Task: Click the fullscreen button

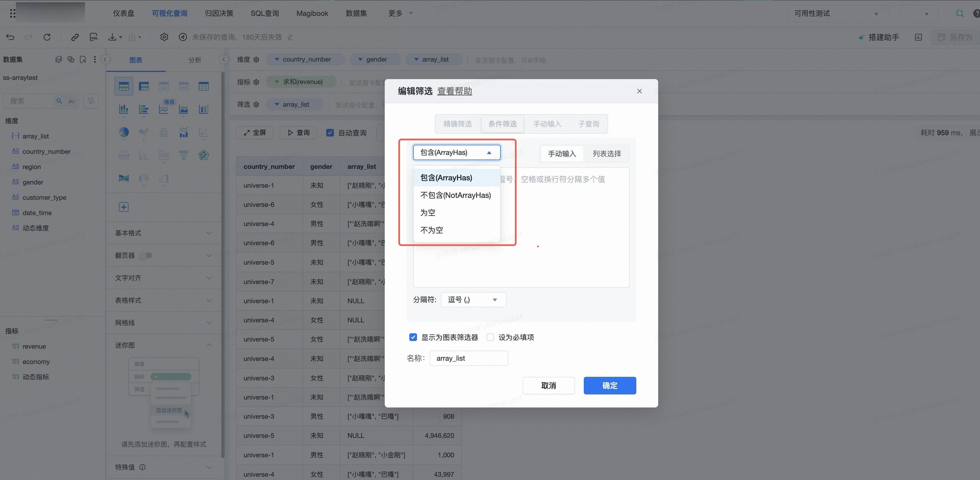Action: pyautogui.click(x=255, y=133)
